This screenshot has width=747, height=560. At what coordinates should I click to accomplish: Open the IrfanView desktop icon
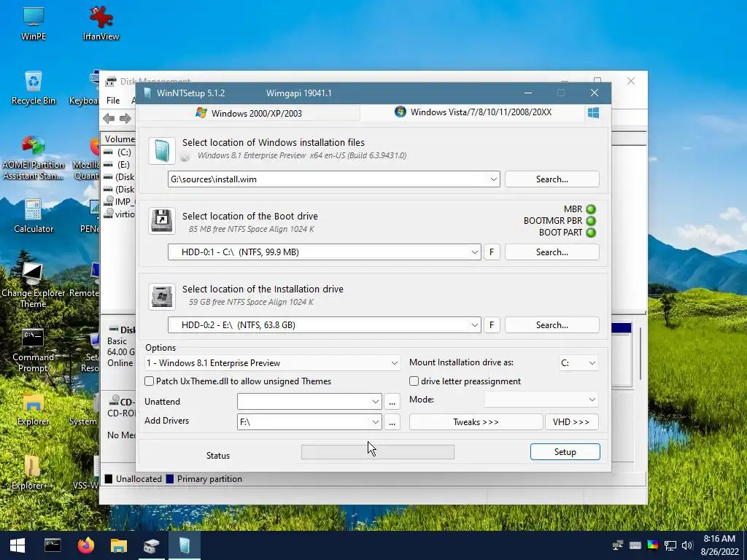coord(101,23)
